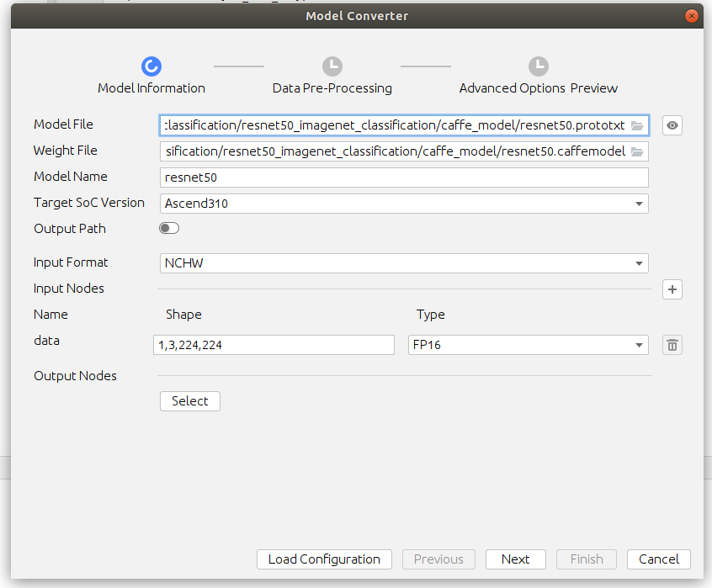Preview the model with the eye icon
712x588 pixels.
[672, 125]
